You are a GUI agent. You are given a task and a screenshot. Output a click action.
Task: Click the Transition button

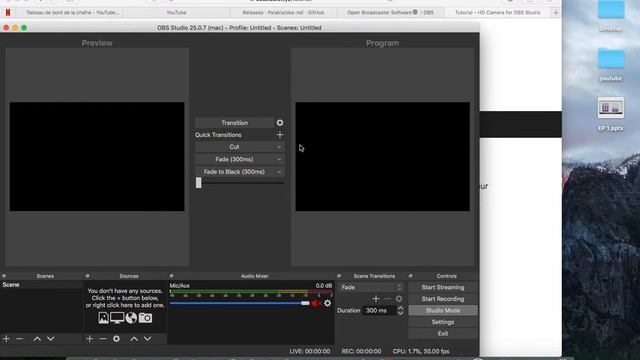(x=234, y=122)
